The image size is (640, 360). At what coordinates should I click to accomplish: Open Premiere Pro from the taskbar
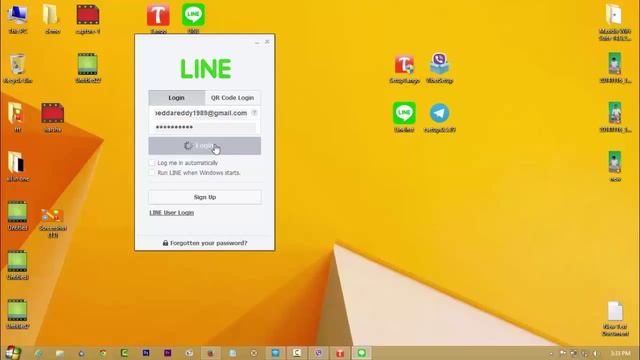[x=167, y=353]
